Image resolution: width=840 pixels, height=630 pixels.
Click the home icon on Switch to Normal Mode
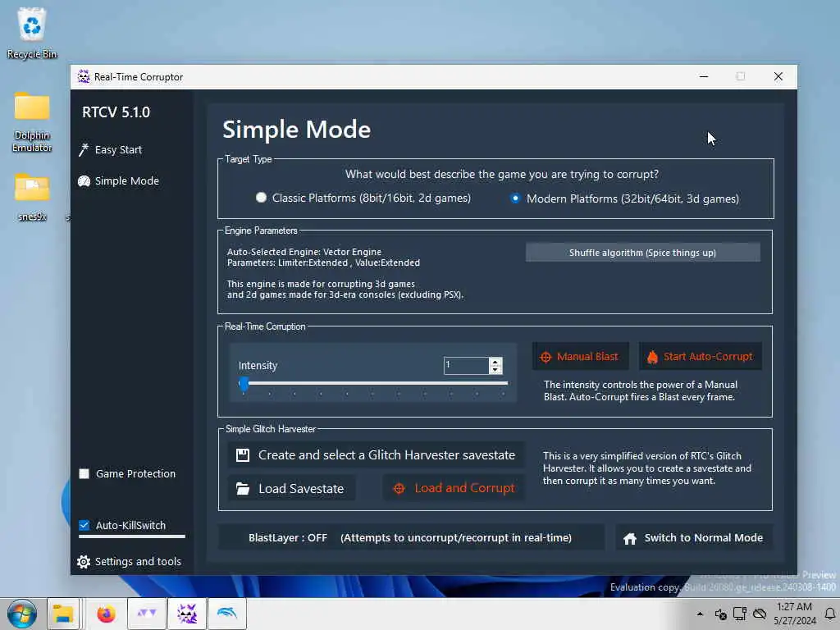[630, 538]
